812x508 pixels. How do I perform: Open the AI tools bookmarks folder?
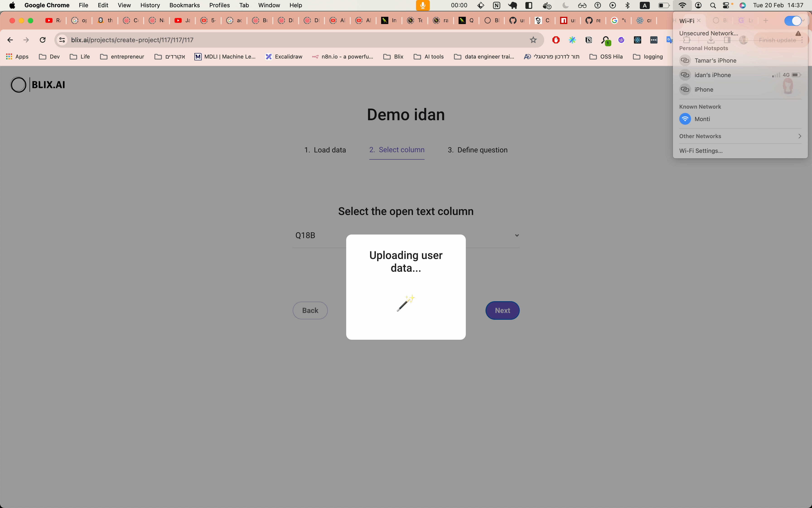click(x=429, y=56)
